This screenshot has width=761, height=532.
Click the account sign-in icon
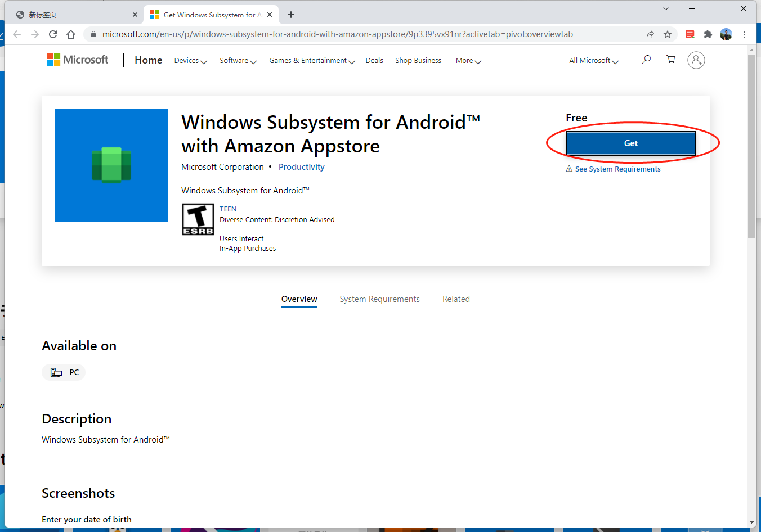click(x=696, y=60)
